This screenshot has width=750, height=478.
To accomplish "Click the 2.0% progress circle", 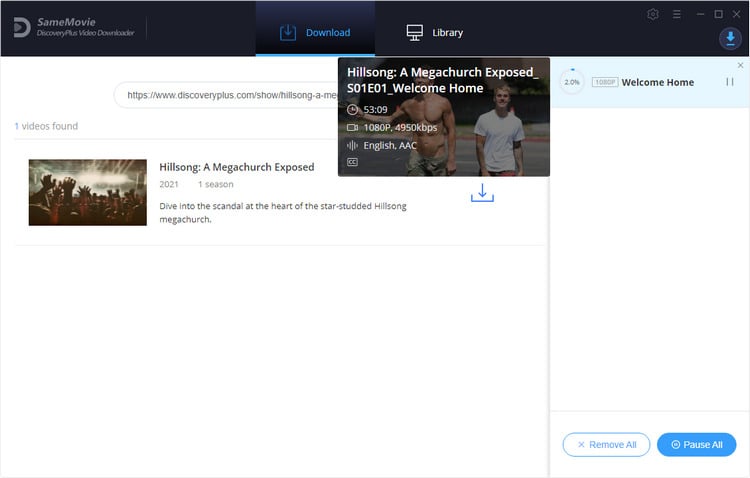I will tap(572, 82).
